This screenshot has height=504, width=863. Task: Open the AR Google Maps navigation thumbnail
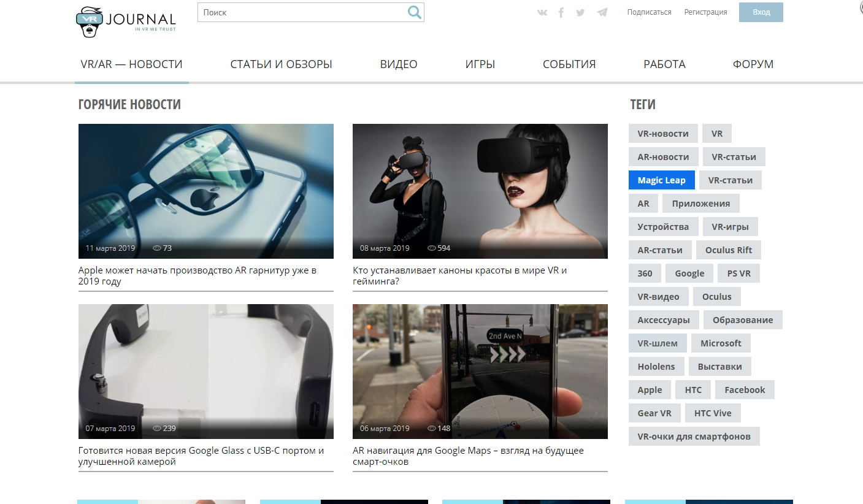pyautogui.click(x=480, y=372)
